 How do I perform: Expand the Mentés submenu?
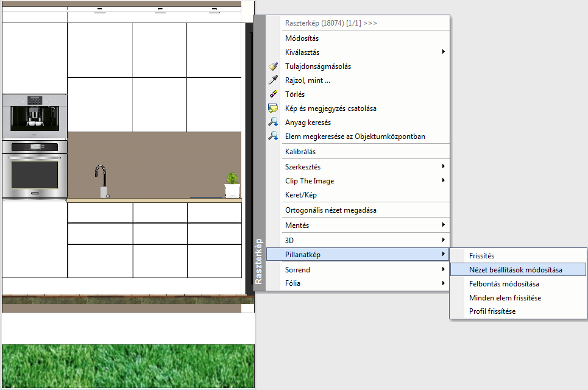[443, 225]
